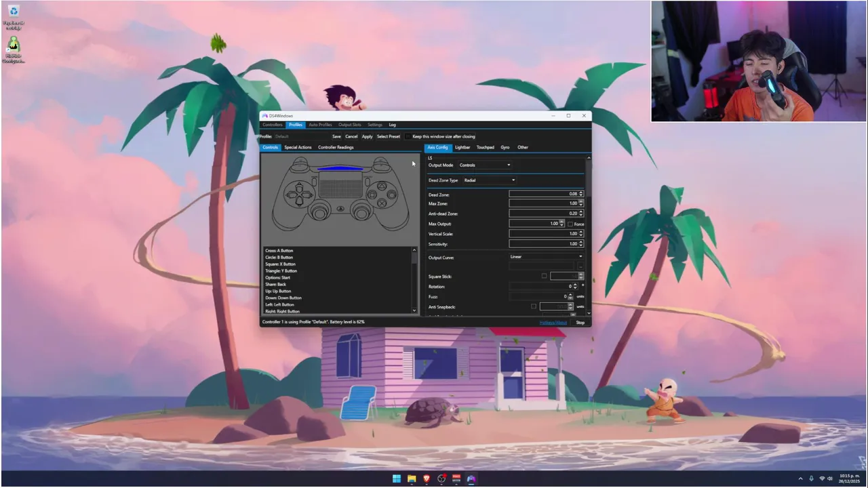Open the Hotkeys/About link
The height and width of the screenshot is (488, 868).
click(x=553, y=322)
